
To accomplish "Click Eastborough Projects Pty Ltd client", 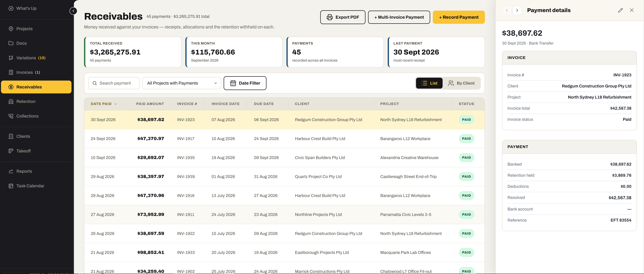I will tap(322, 252).
